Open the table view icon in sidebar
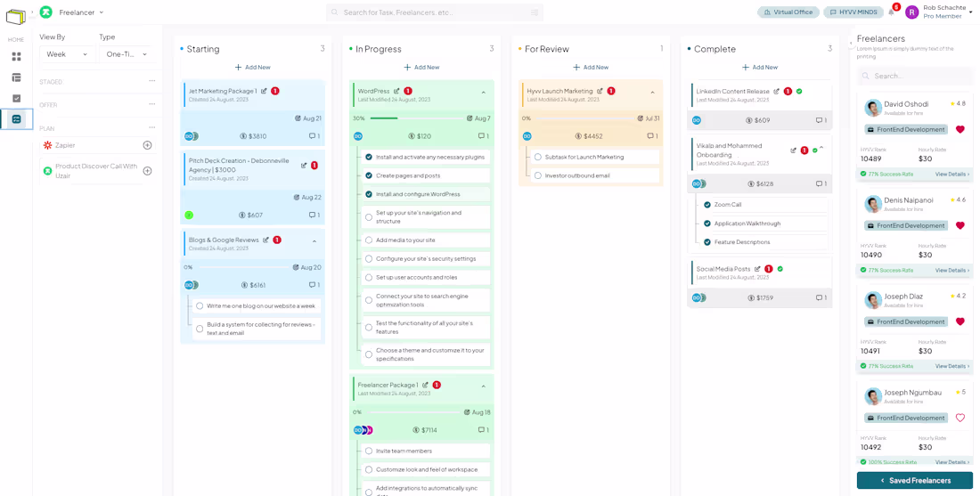The height and width of the screenshot is (496, 980). (16, 77)
